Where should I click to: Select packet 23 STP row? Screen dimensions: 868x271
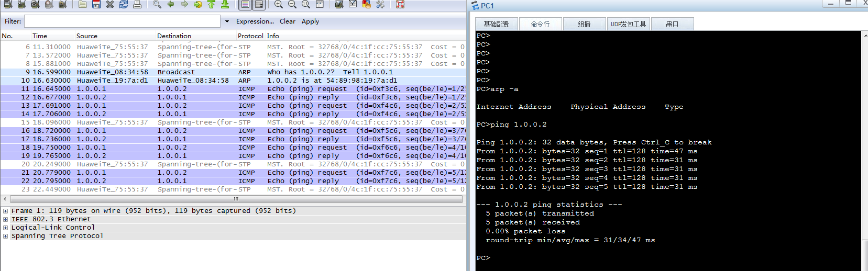pos(233,189)
